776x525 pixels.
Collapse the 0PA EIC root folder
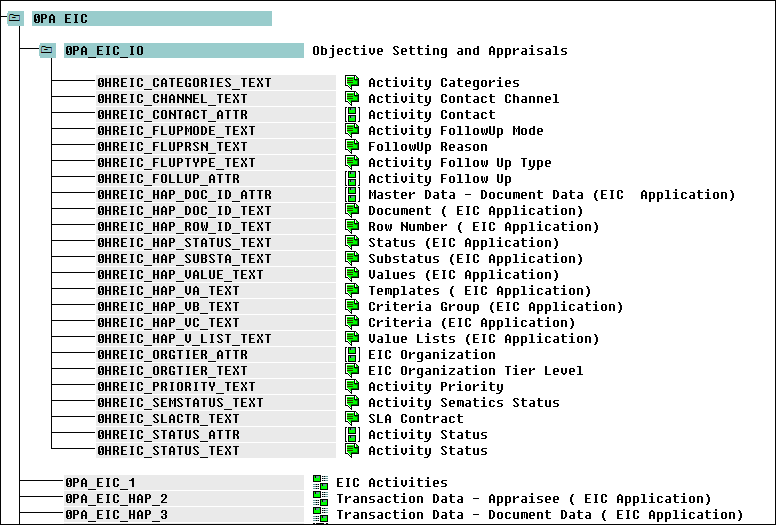point(15,19)
